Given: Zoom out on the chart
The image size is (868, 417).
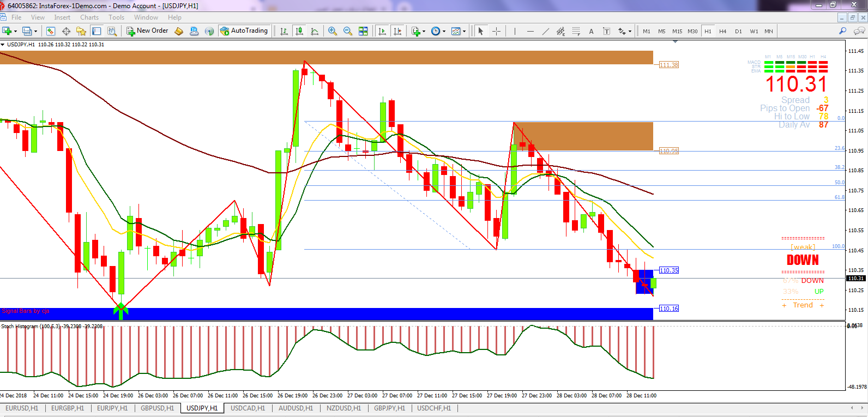Looking at the screenshot, I should click(348, 31).
